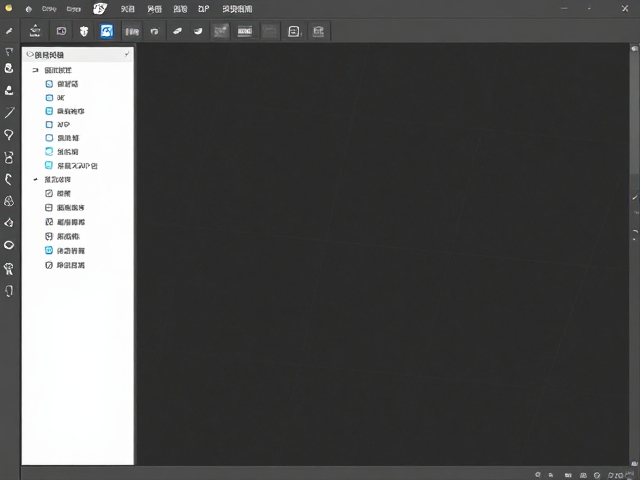Click the checkmark at panel header right
The image size is (640, 480).
point(127,54)
